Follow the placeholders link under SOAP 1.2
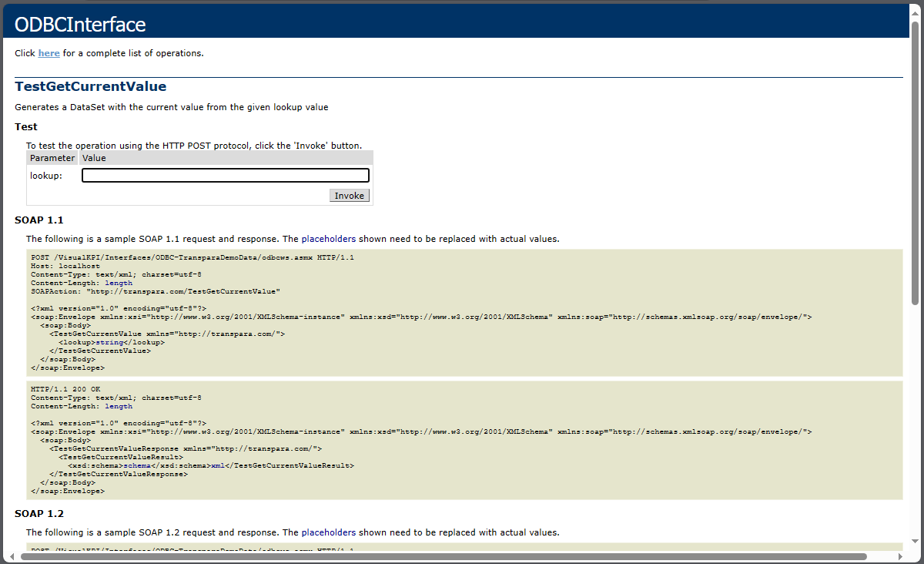Image resolution: width=924 pixels, height=564 pixels. 328,532
